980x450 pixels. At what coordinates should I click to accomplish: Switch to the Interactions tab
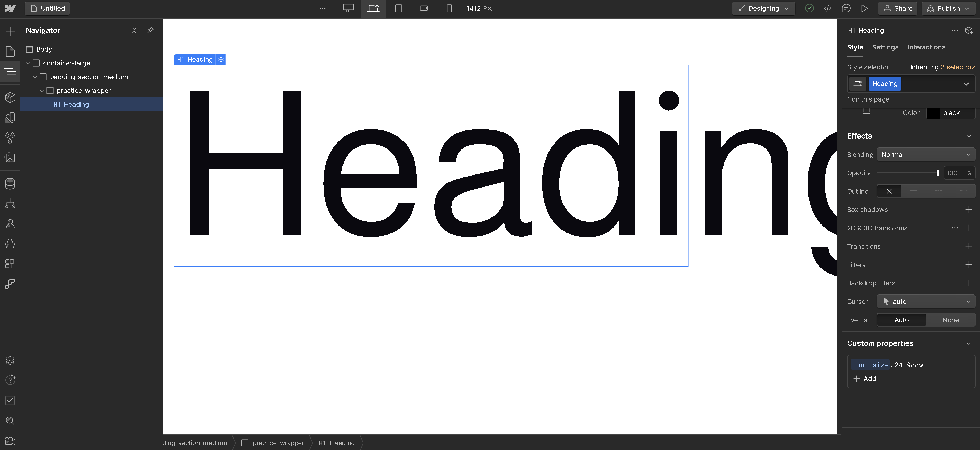pyautogui.click(x=926, y=47)
